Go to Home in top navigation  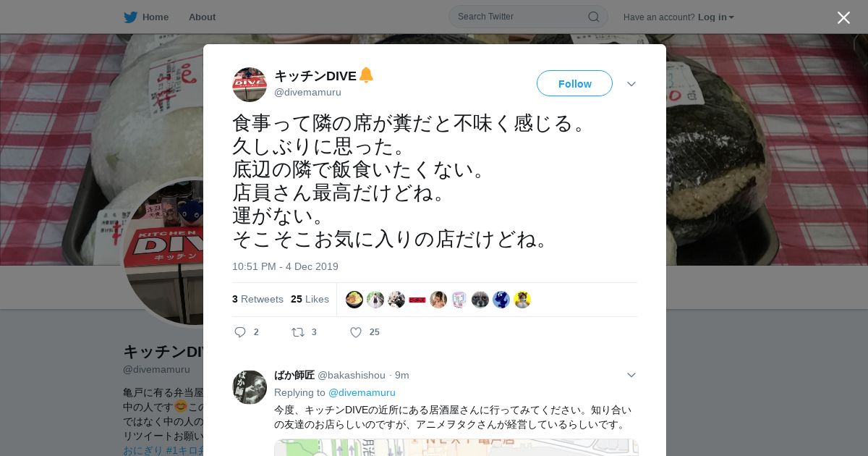pyautogui.click(x=155, y=17)
